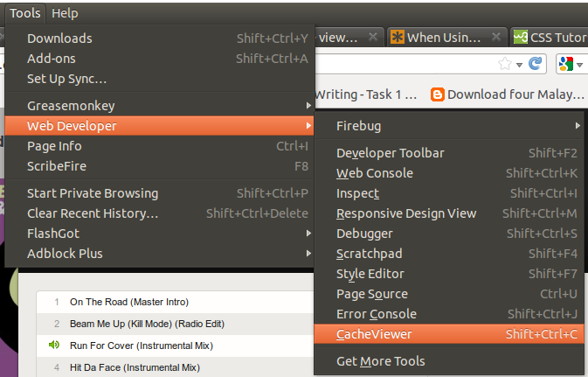The image size is (588, 377).
Task: Select the Adblock Plus menu entry
Action: pos(160,254)
